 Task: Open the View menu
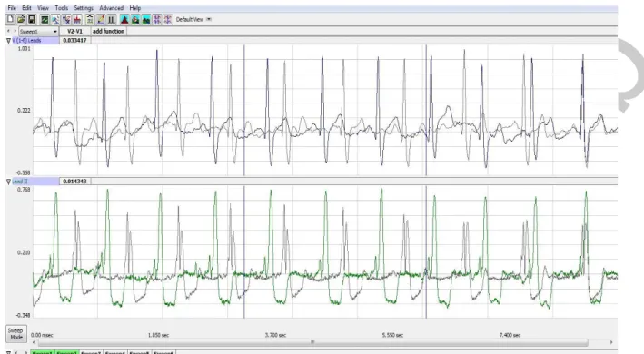43,8
